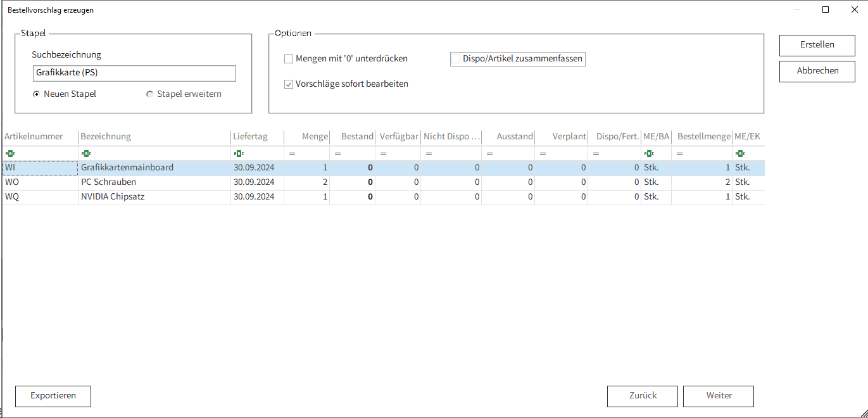
Task: Open the filter icon under the ME/BA column
Action: click(x=648, y=153)
